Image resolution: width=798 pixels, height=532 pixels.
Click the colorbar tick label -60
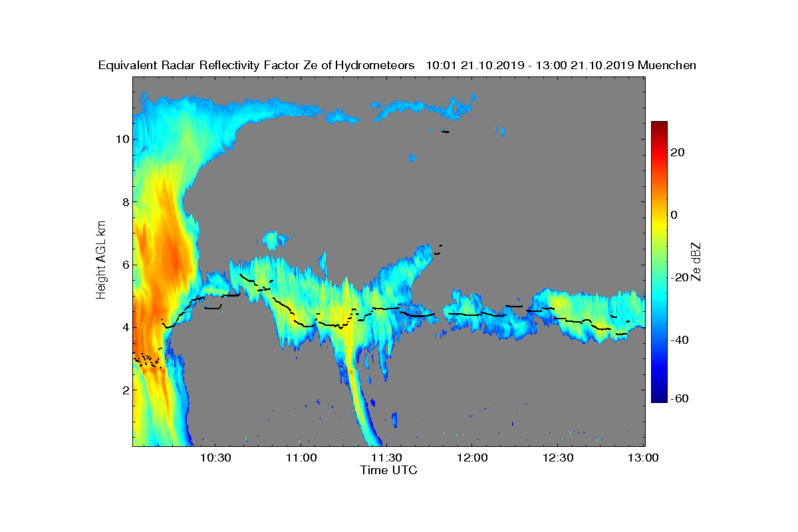click(x=679, y=398)
